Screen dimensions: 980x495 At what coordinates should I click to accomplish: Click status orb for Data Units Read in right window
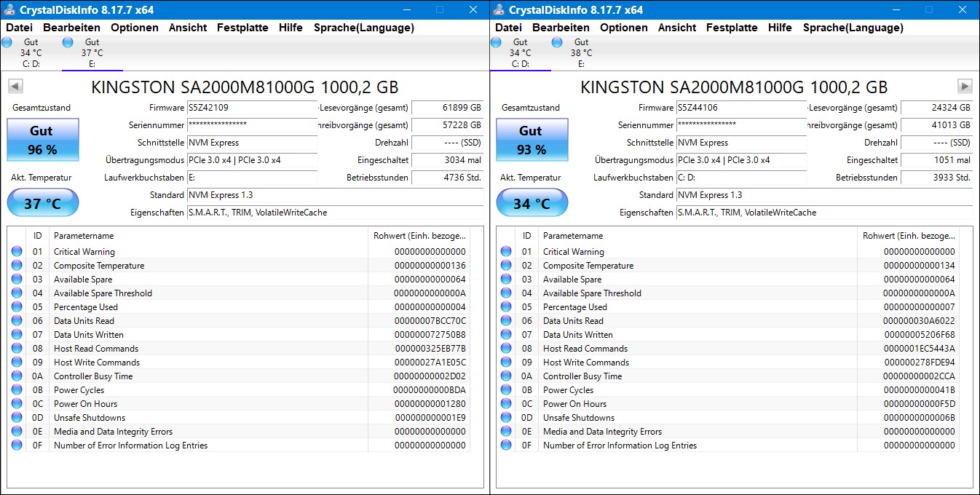coord(506,321)
